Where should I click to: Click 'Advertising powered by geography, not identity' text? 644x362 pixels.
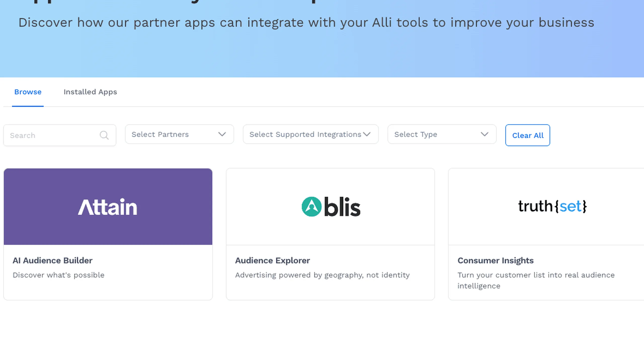coord(322,275)
